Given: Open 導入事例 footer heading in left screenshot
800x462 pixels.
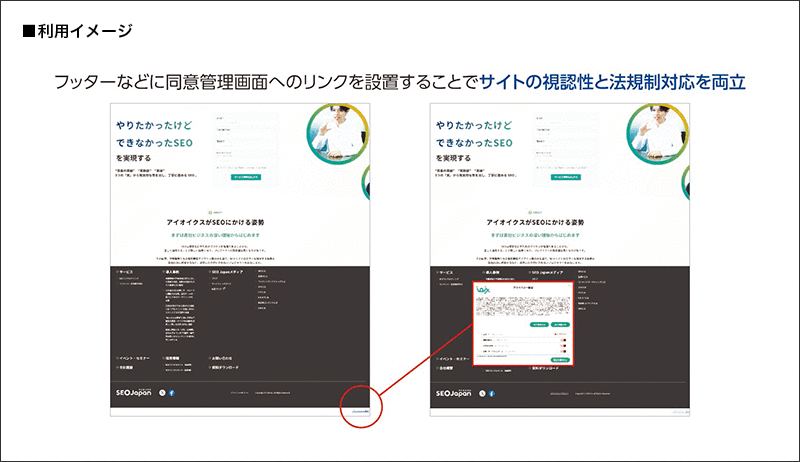Looking at the screenshot, I should (x=171, y=272).
